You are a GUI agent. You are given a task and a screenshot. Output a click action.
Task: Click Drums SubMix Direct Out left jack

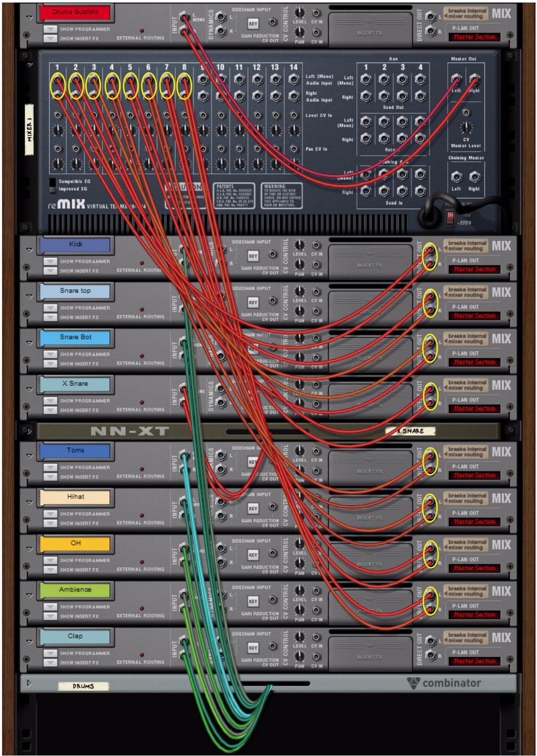pos(430,17)
